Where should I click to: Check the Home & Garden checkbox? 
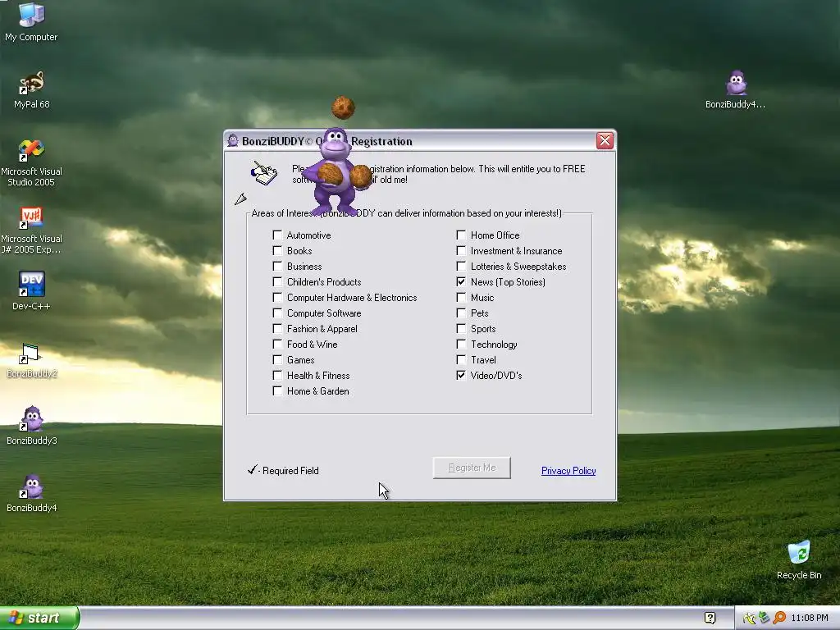[277, 390]
